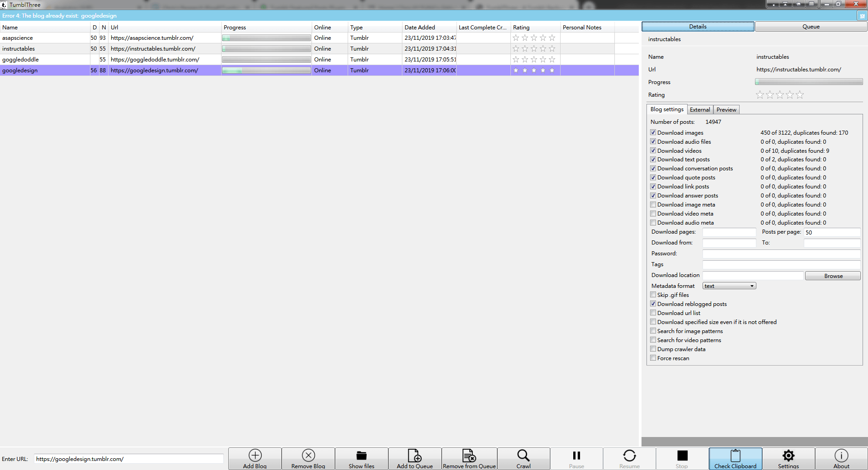Open Metadata format dropdown
The image size is (868, 470).
(729, 286)
